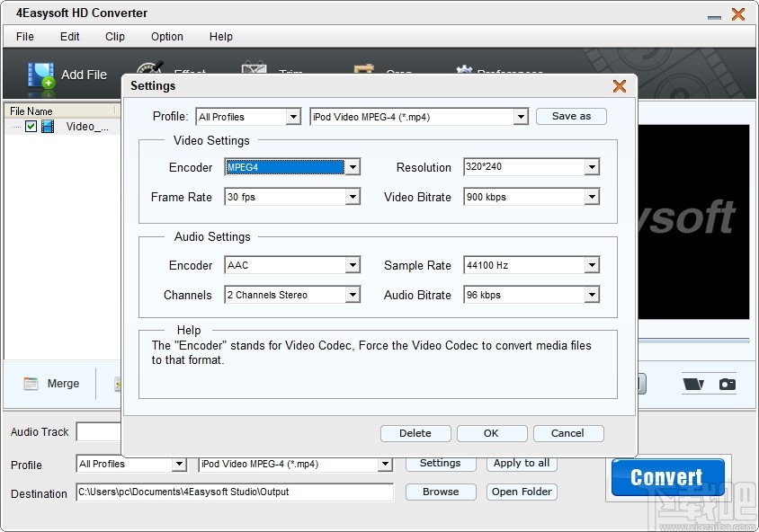Open the Sample Rate dropdown
This screenshot has width=759, height=532.
click(x=592, y=265)
